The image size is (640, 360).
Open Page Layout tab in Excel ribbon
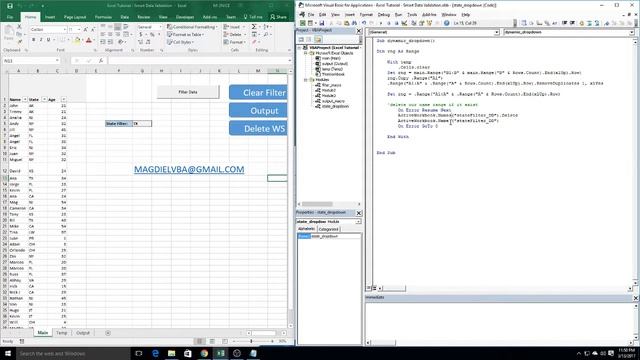(x=75, y=17)
